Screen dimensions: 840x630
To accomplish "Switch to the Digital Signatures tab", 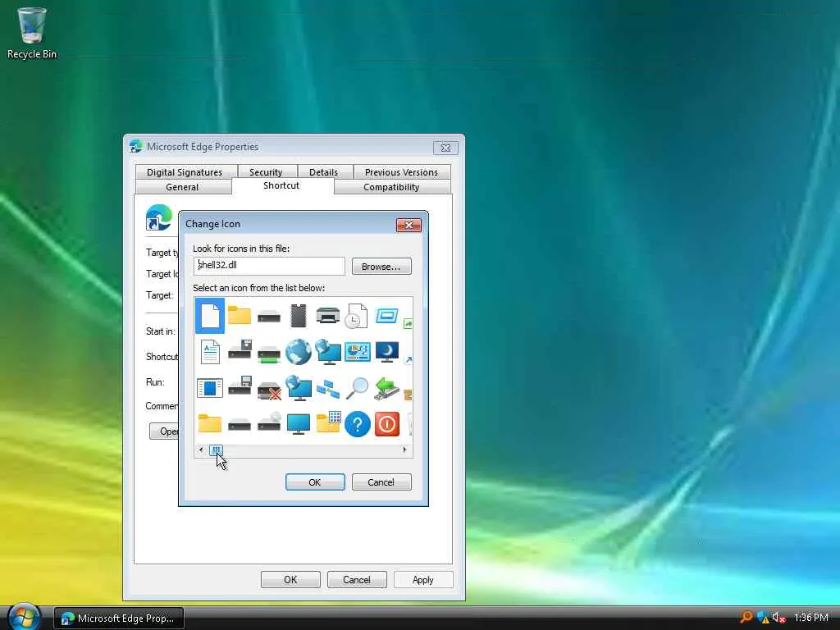I will point(185,172).
